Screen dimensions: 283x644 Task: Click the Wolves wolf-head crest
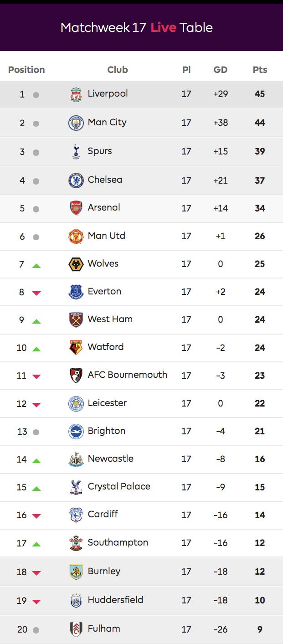tap(76, 264)
